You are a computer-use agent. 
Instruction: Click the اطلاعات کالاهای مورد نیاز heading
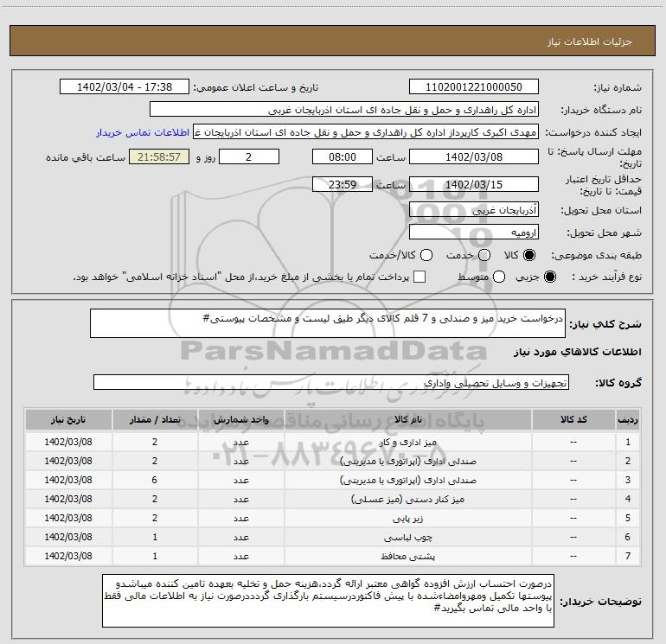tap(577, 352)
